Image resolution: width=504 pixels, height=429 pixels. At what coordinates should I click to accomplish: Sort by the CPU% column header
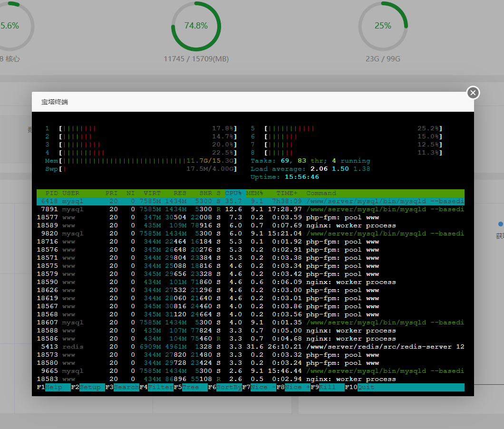pyautogui.click(x=233, y=193)
